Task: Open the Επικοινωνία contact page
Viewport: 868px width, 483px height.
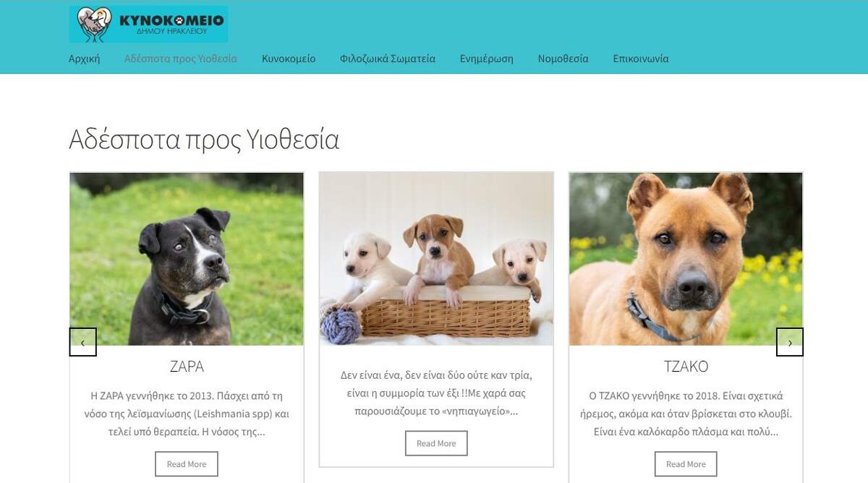Action: (641, 59)
